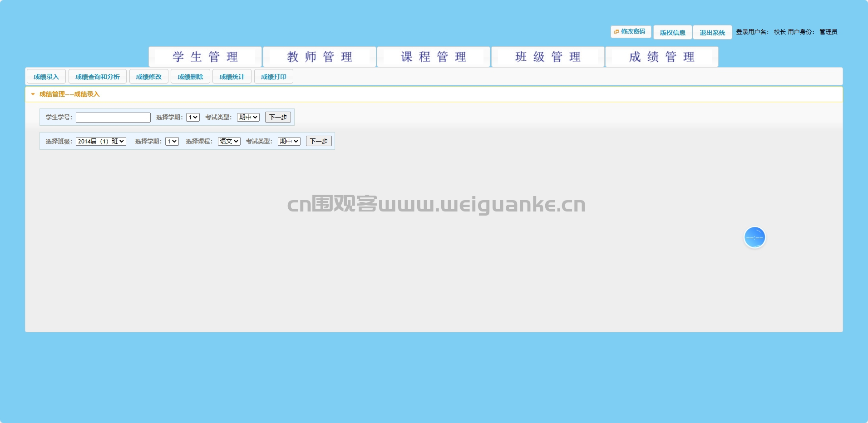
Task: Collapse the 成绩管理——成绩录入 panel arrow
Action: tap(33, 94)
